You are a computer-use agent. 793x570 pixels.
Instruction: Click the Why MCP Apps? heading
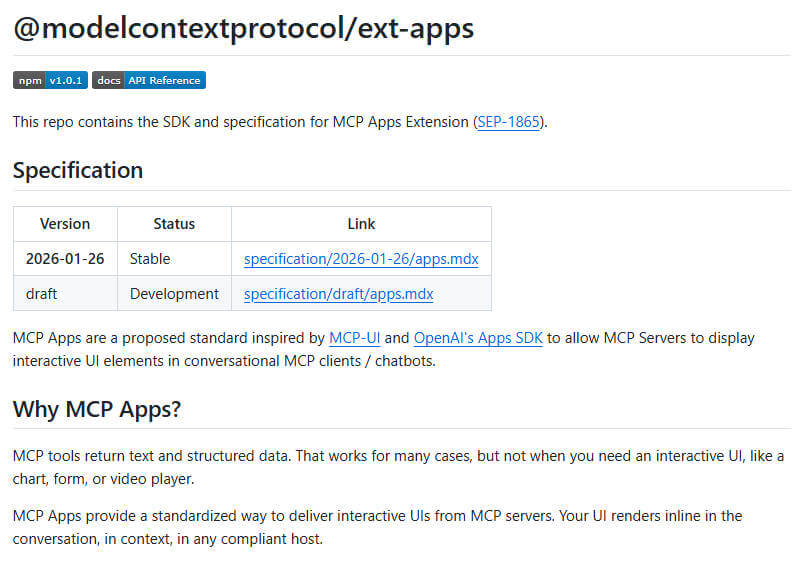[x=97, y=409]
